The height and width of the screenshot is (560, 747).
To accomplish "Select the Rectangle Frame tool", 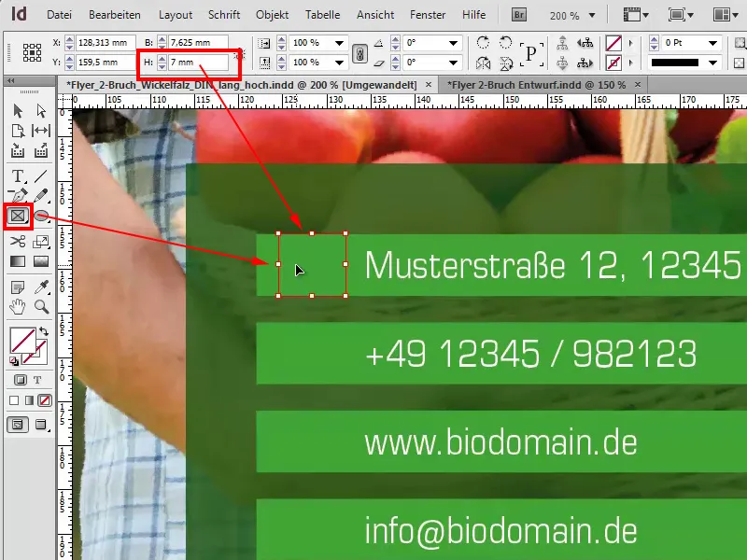I will (x=18, y=217).
